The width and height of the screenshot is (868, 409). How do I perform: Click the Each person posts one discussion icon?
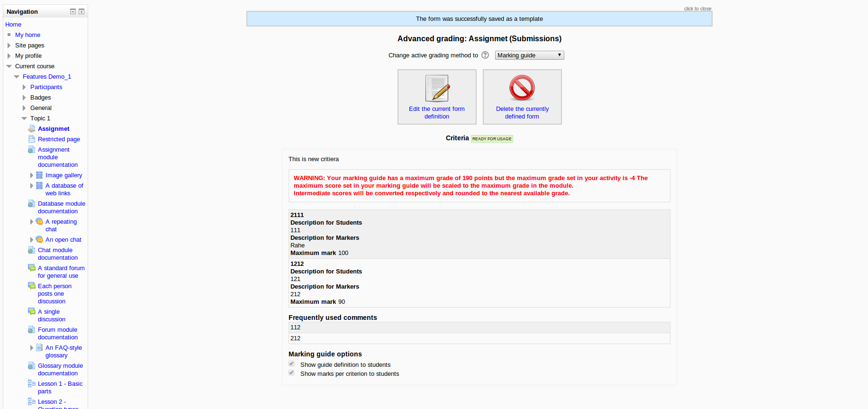[x=32, y=286]
